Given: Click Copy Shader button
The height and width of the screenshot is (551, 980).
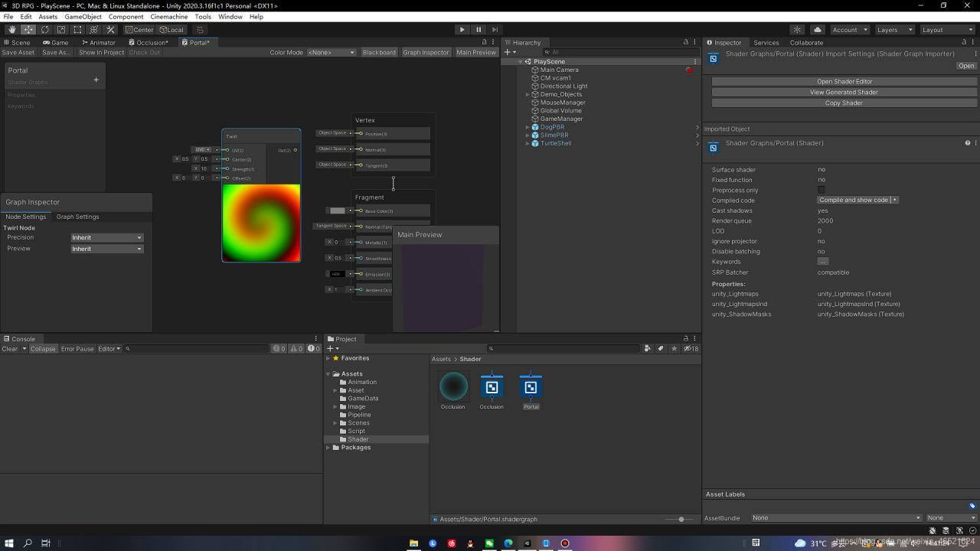Looking at the screenshot, I should 844,103.
